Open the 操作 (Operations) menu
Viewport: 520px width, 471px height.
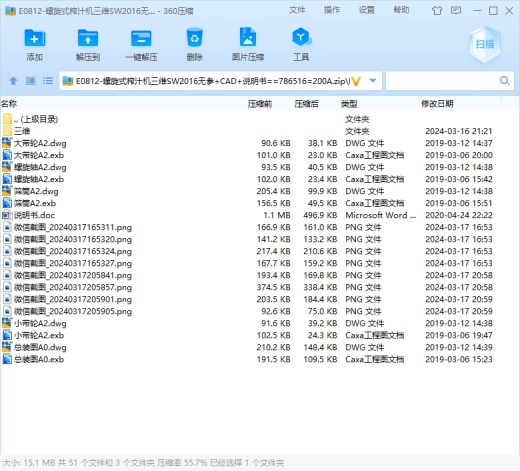tap(332, 10)
